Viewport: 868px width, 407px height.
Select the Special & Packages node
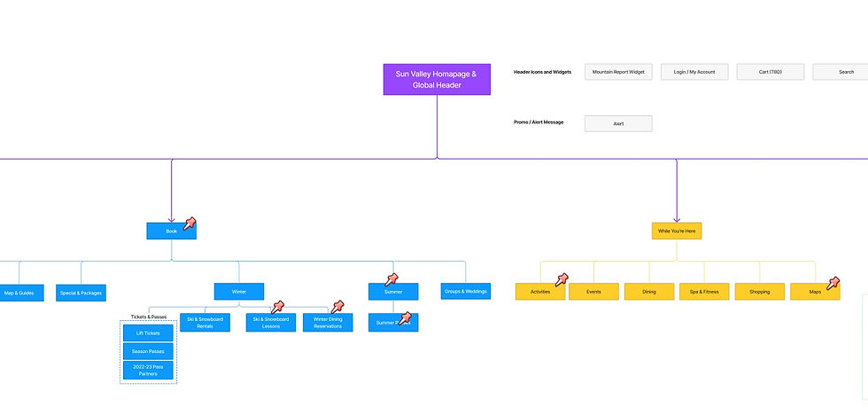81,293
